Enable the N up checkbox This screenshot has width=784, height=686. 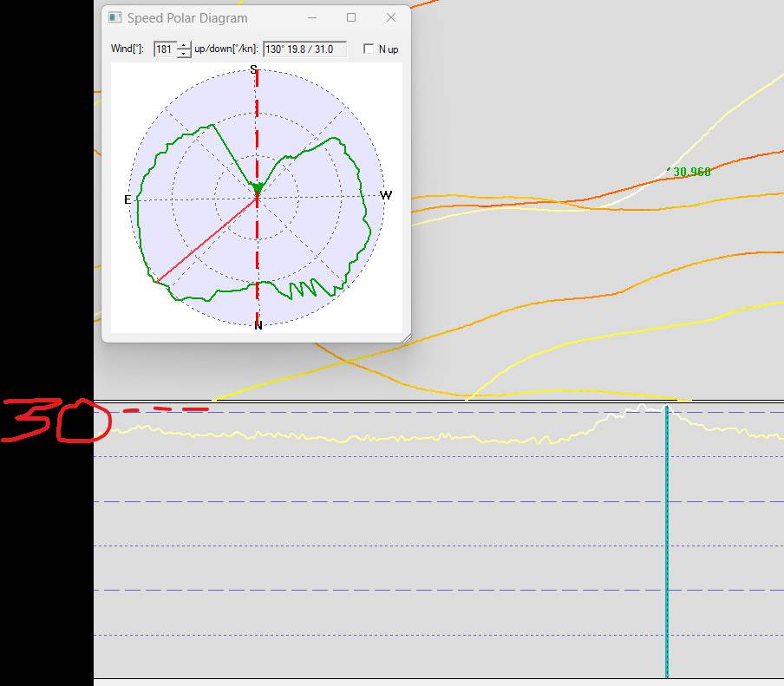coord(369,49)
